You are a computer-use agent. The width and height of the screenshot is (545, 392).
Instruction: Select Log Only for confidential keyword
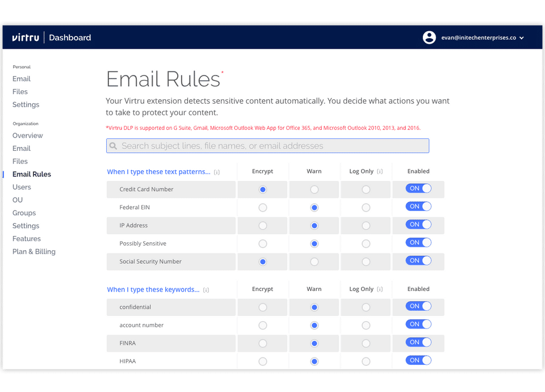click(x=366, y=307)
